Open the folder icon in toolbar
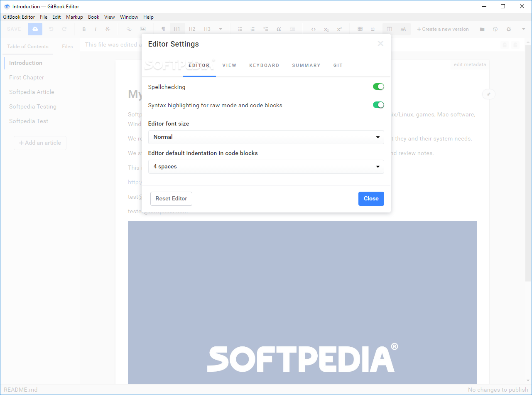The width and height of the screenshot is (532, 395). (482, 29)
